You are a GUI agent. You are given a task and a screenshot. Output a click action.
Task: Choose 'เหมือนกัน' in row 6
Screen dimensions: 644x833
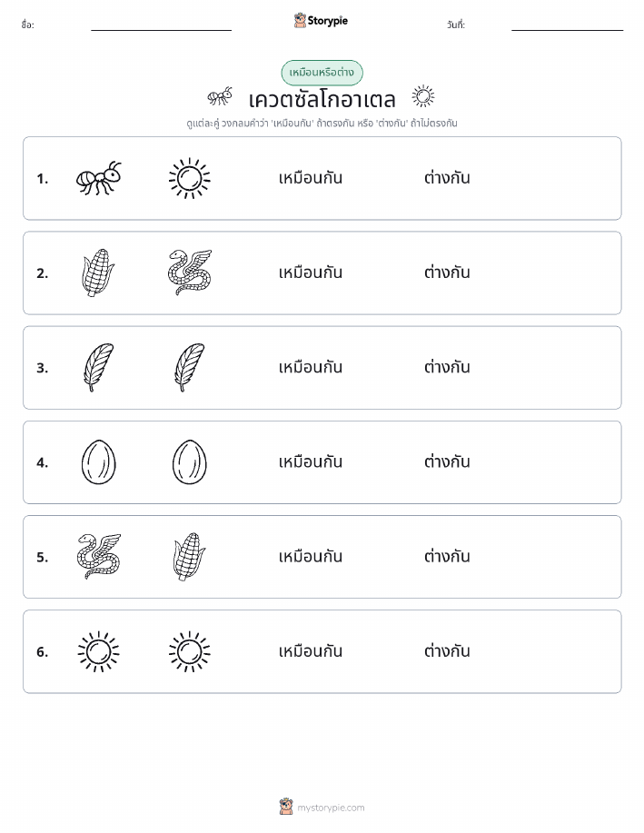311,651
